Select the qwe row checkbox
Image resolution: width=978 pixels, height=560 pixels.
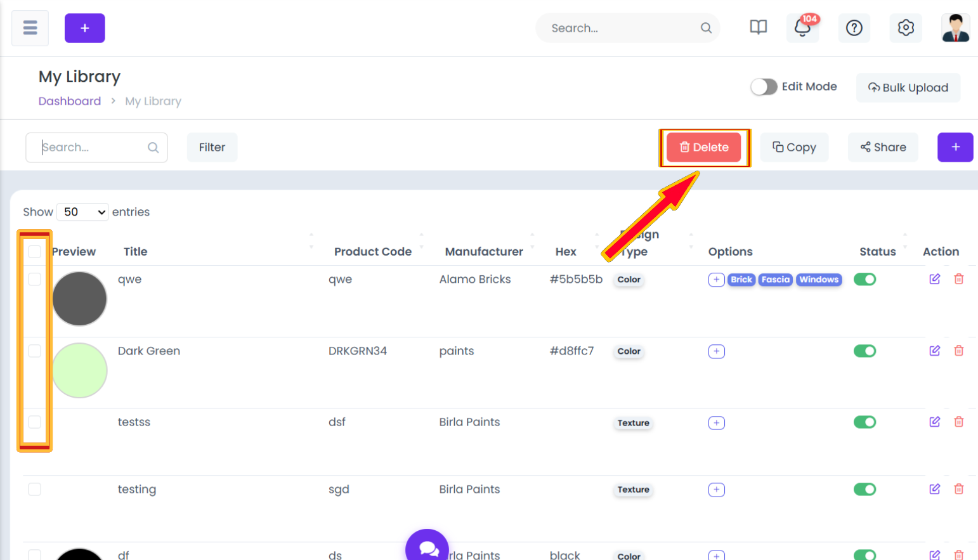pyautogui.click(x=35, y=279)
